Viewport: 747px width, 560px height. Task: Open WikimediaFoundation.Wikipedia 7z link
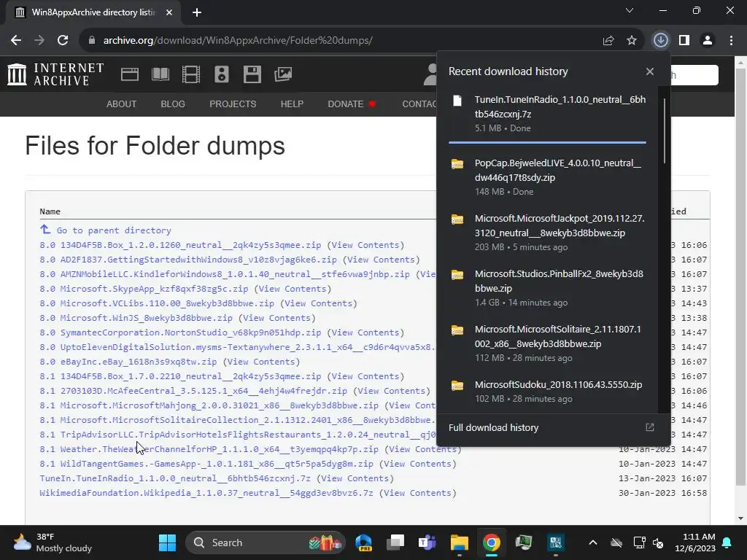(206, 493)
